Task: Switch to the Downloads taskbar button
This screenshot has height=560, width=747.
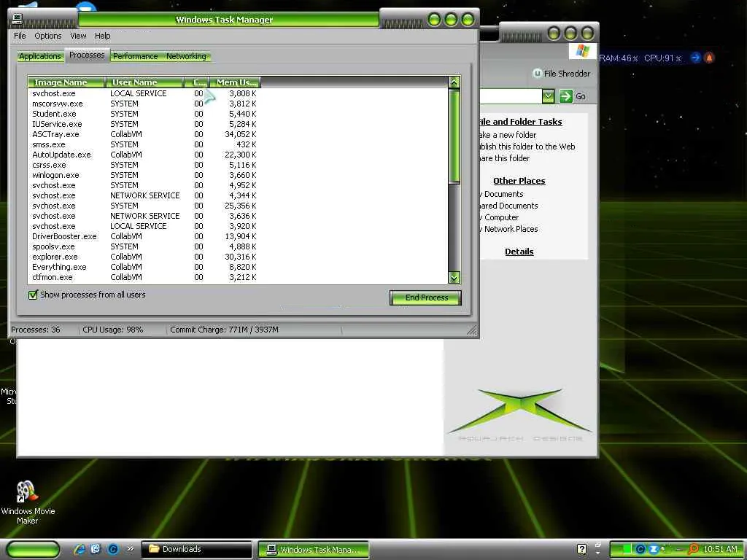Action: 196,549
